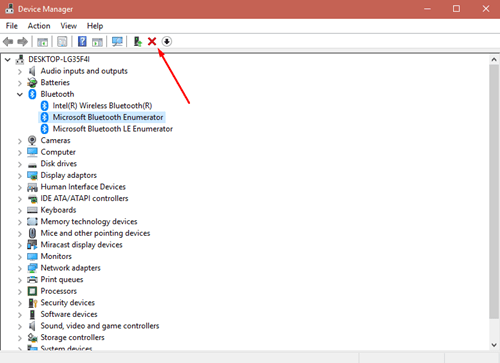The height and width of the screenshot is (363, 500).
Task: Open the Help menu
Action: point(95,26)
